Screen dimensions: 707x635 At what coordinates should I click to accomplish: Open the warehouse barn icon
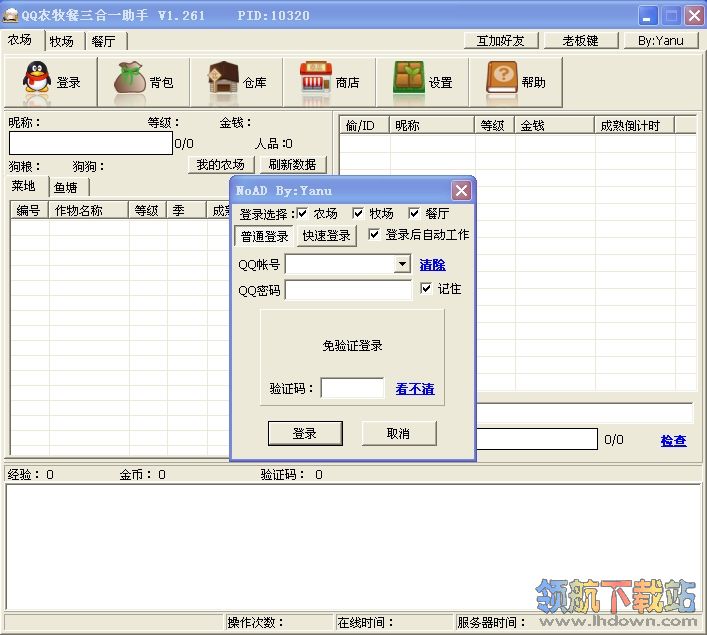223,77
